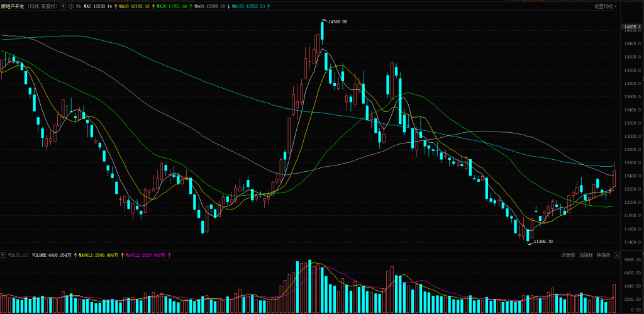
Task: Click the 14769.09 high price marker
Action: (338, 22)
